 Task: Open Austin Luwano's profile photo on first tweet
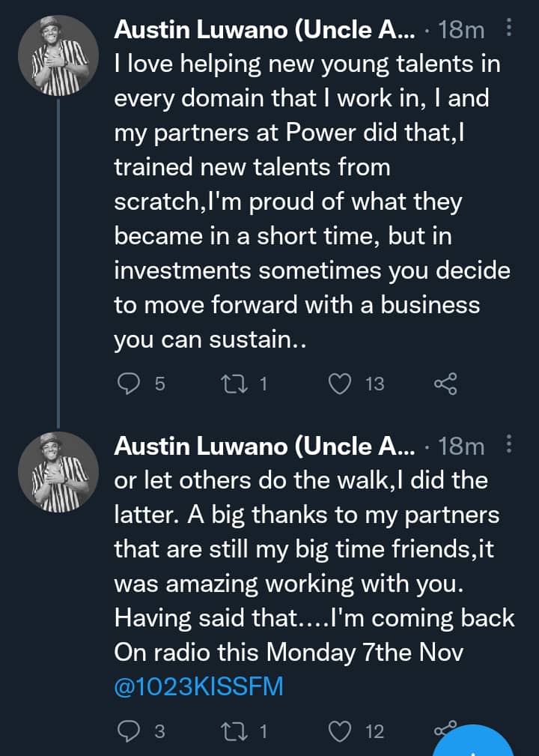[x=60, y=58]
